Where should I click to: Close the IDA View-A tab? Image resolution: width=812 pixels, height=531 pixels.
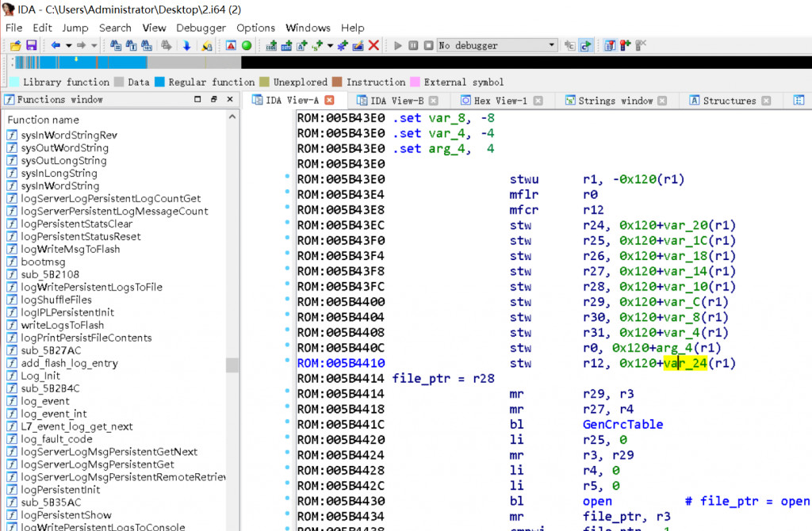(330, 101)
